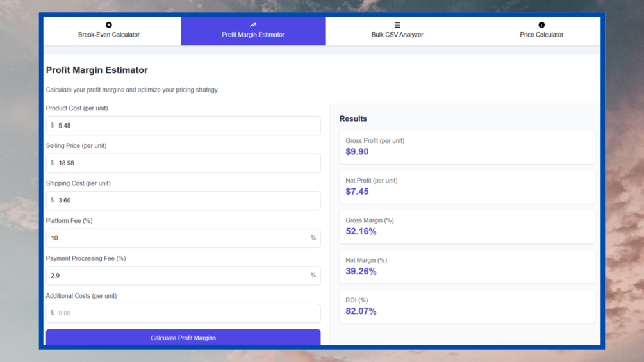Click the Gross Profit value $9.90

tap(357, 152)
